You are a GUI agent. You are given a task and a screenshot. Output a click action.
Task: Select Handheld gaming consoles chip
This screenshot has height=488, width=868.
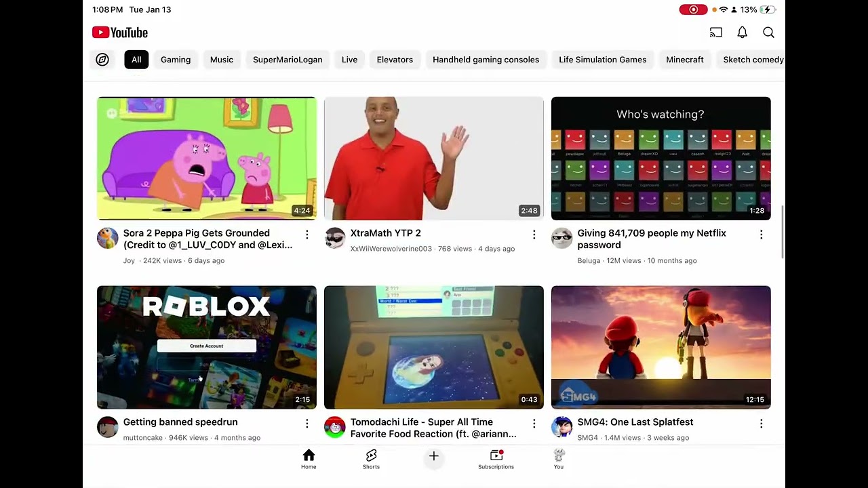(x=486, y=60)
